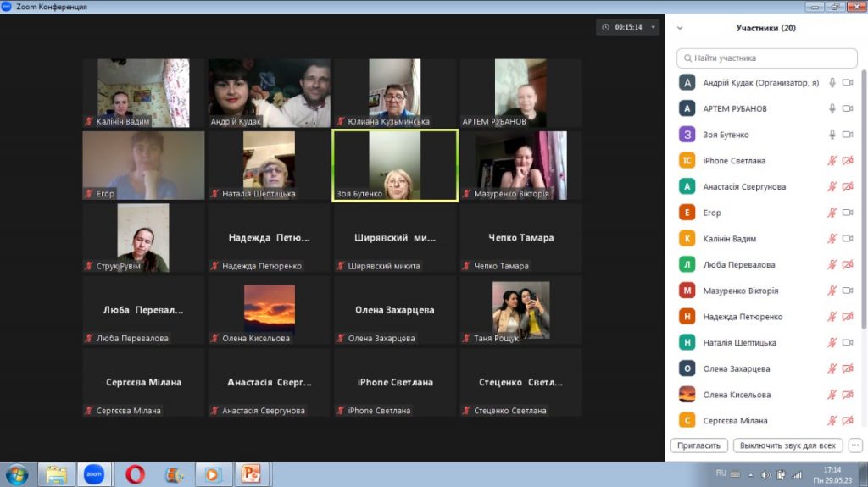The height and width of the screenshot is (487, 868).
Task: Click muted mic icon for Люба Перевалова in list
Action: pyautogui.click(x=832, y=264)
